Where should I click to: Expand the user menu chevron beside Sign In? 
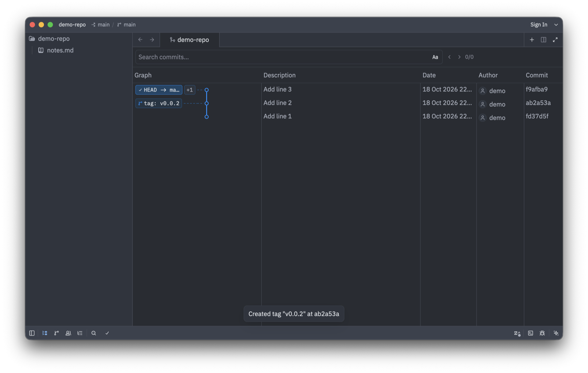click(556, 25)
